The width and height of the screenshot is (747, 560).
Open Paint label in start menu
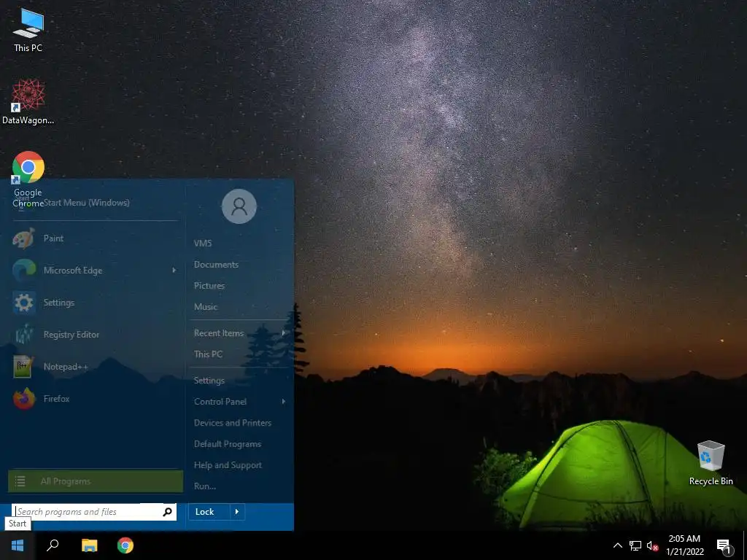pos(53,238)
